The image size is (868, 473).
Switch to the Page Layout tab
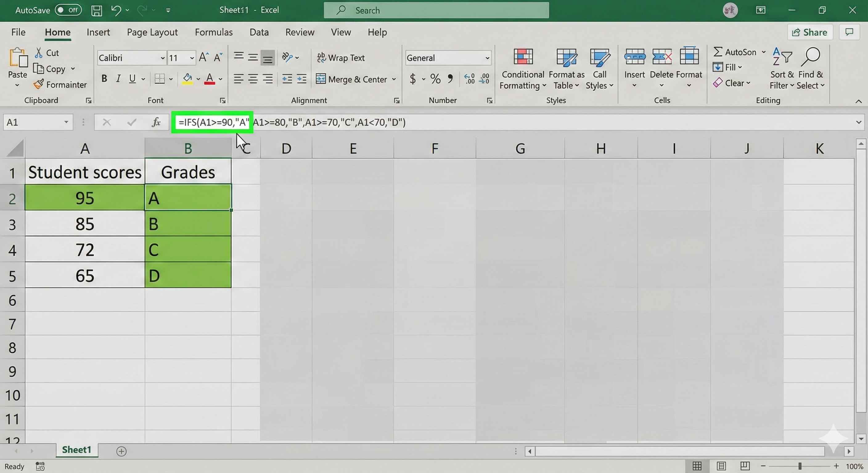click(152, 32)
